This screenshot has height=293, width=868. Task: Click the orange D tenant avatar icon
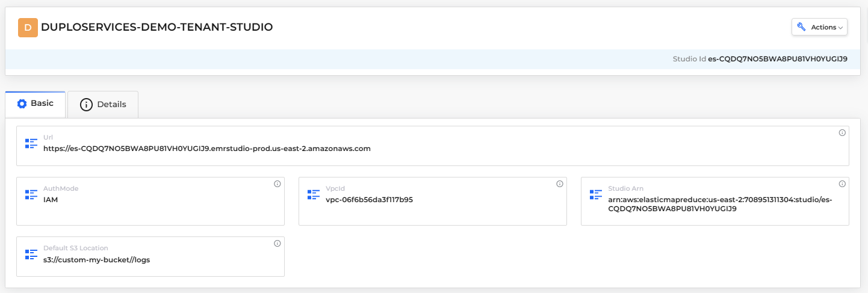(28, 28)
